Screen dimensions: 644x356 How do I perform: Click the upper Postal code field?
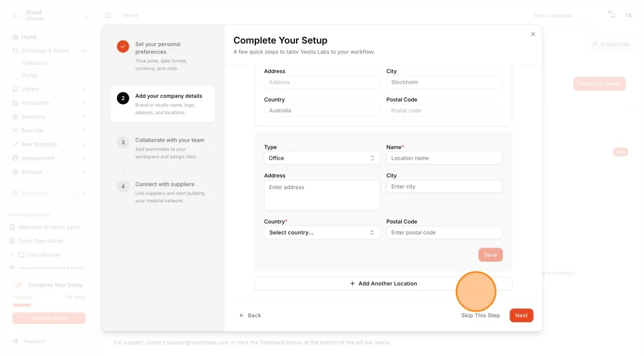pyautogui.click(x=444, y=110)
